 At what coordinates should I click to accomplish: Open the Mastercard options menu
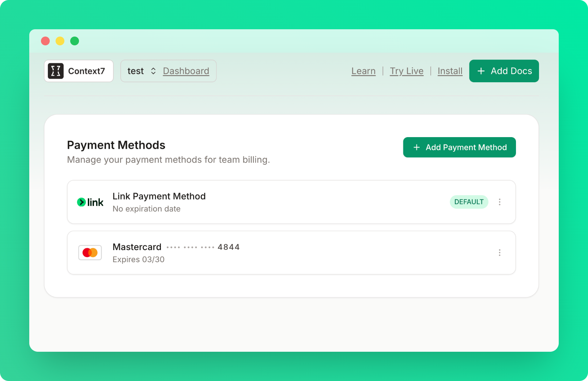point(500,252)
